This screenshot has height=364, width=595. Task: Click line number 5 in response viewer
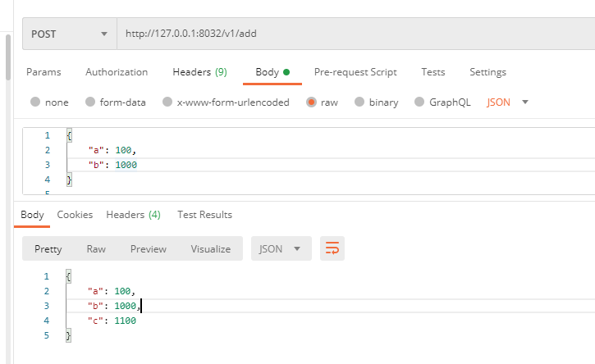point(46,335)
